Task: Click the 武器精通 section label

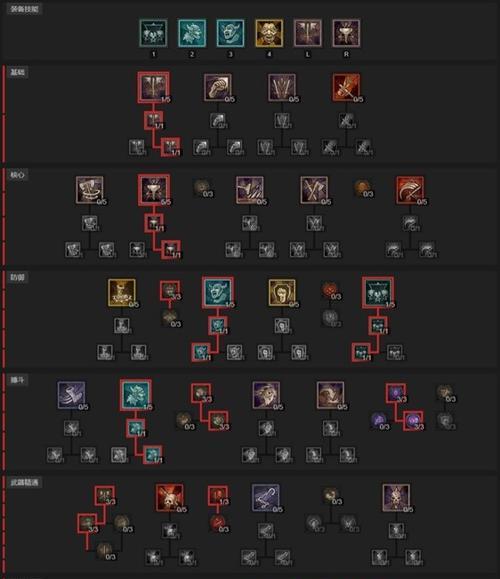Action: 24,482
